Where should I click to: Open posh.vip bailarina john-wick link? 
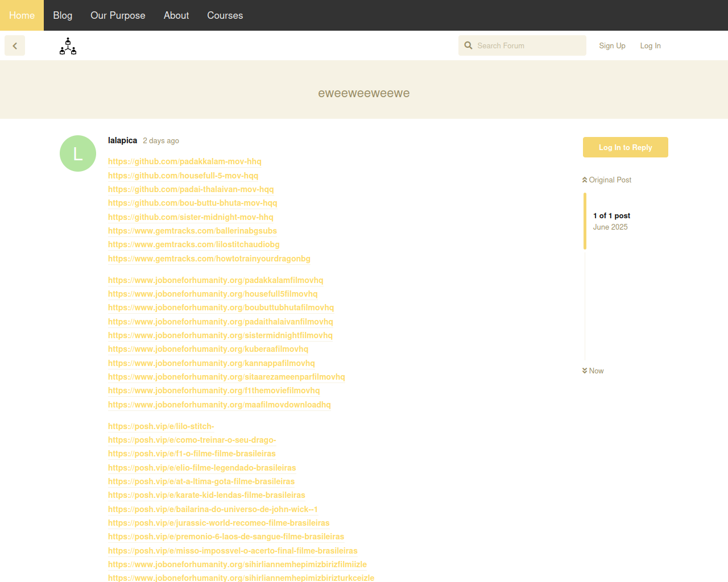coord(213,509)
